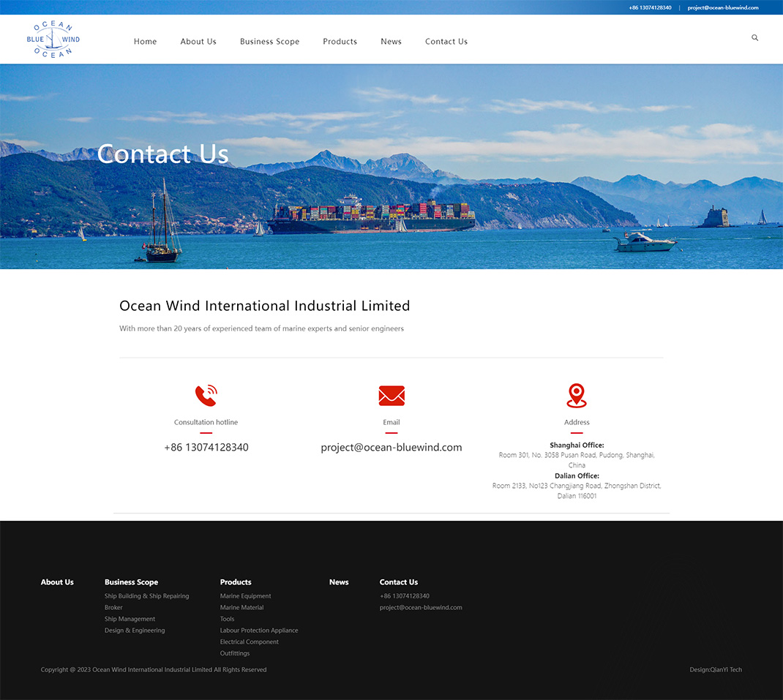Expand the Products navigation menu
The height and width of the screenshot is (700, 783).
[x=340, y=42]
